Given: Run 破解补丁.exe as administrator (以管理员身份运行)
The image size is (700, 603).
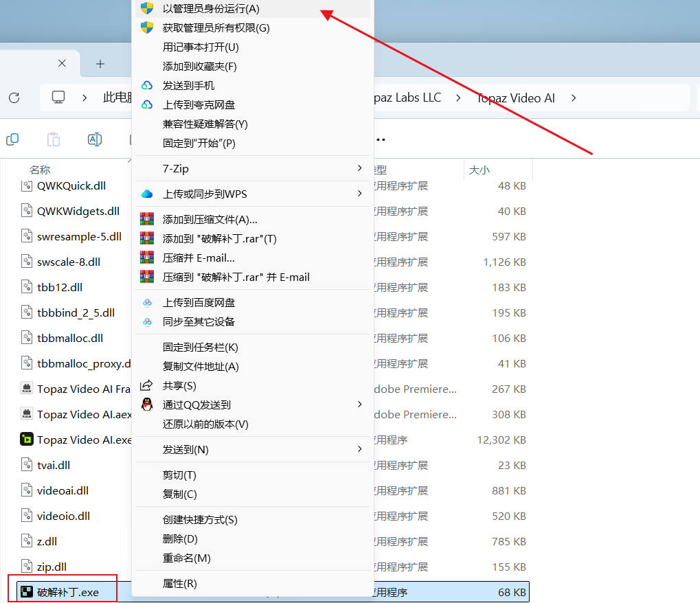Looking at the screenshot, I should [252, 8].
